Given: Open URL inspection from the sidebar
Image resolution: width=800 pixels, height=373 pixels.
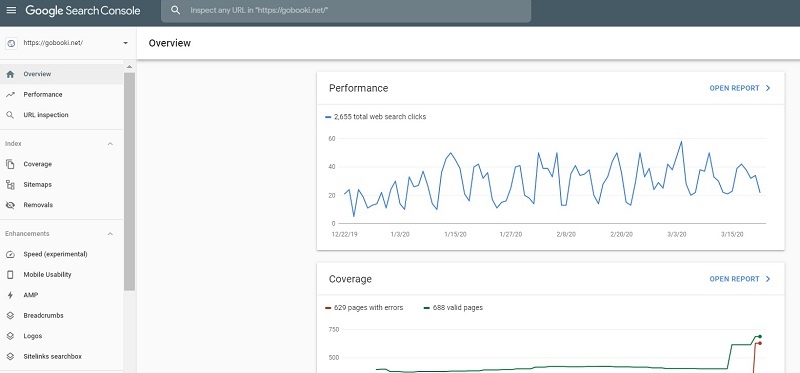Looking at the screenshot, I should point(61,115).
